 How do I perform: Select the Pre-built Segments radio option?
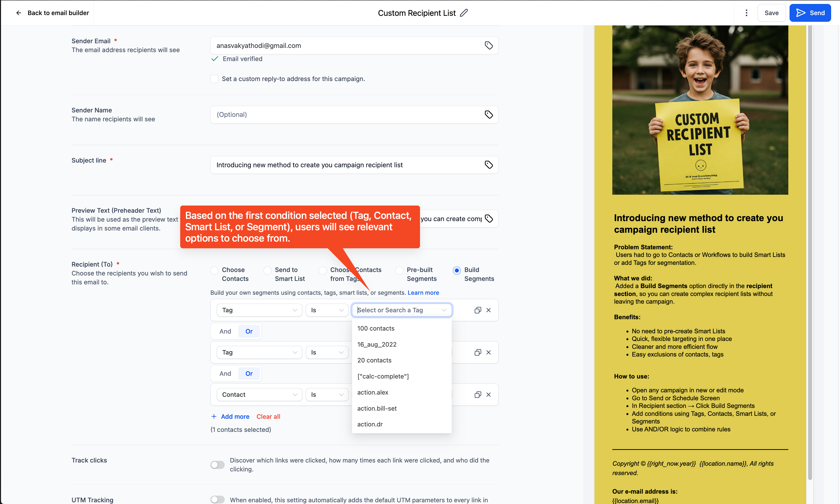click(x=399, y=270)
